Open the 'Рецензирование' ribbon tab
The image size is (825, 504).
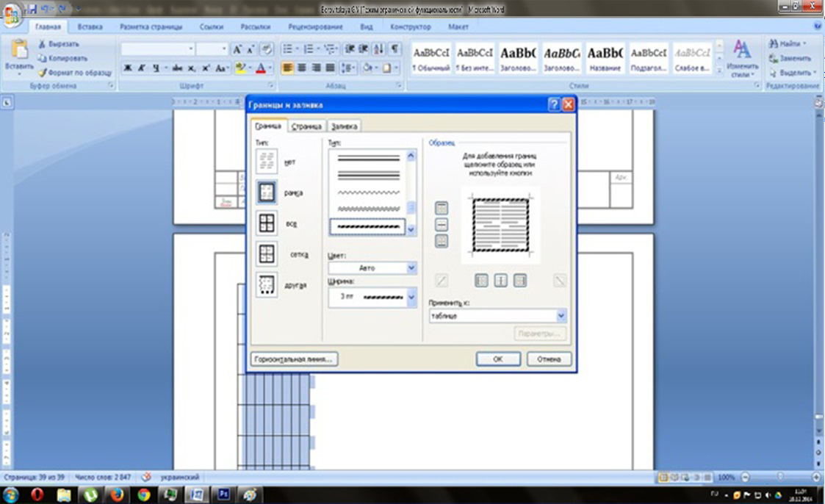315,26
